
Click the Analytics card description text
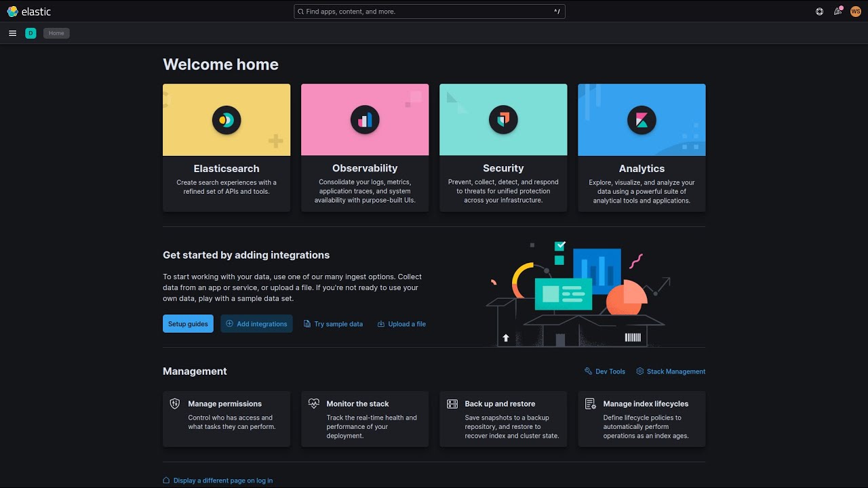click(x=642, y=192)
